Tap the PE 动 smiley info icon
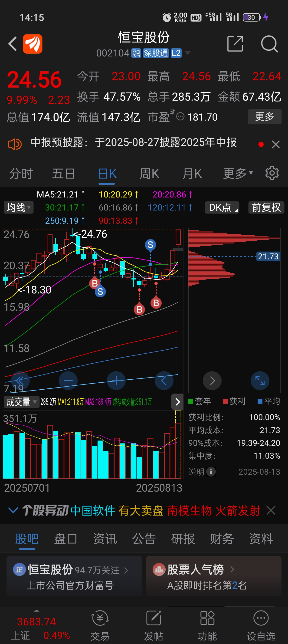The width and height of the screenshot is (288, 644). 180,116
